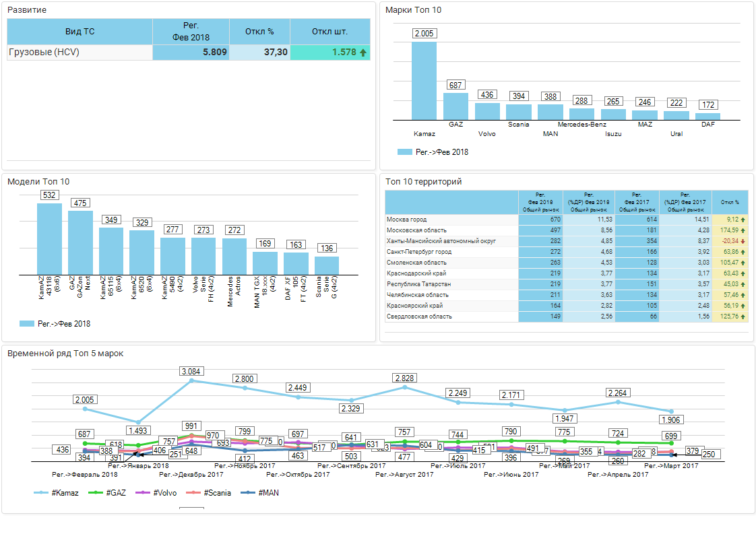Image resolution: width=756 pixels, height=534 pixels.
Task: Select the Челябинская область row
Action: [567, 295]
